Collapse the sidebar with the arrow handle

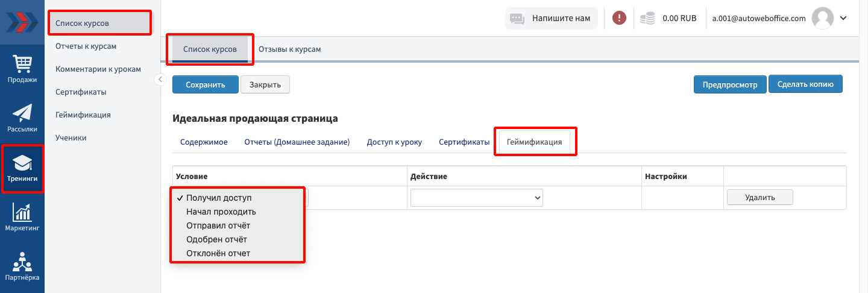[x=160, y=79]
